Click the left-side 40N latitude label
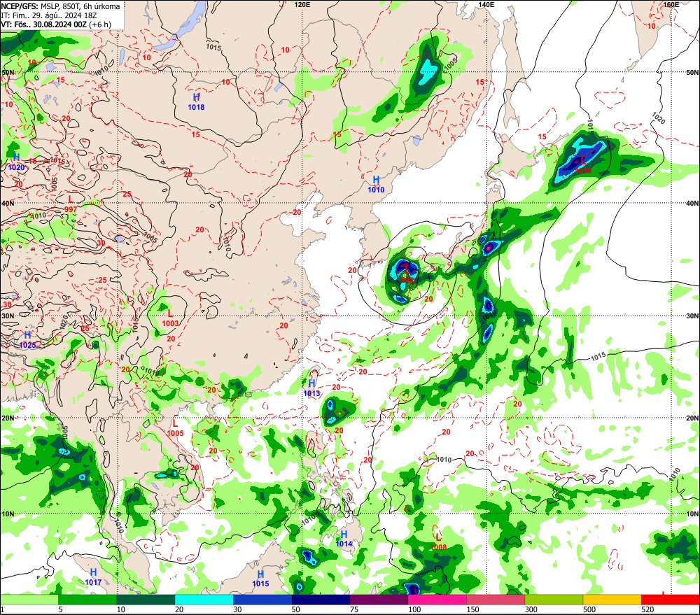The width and height of the screenshot is (700, 615). click(x=8, y=203)
